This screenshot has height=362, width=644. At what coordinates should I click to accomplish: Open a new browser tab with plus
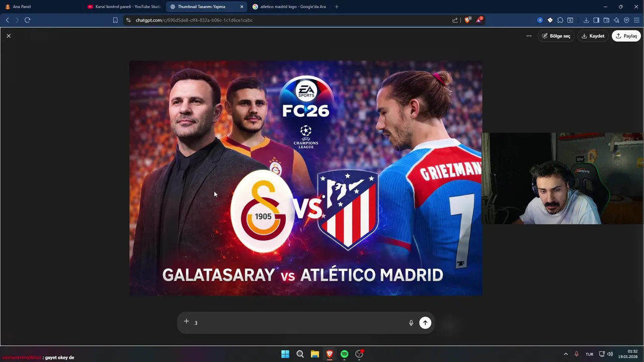(x=337, y=7)
